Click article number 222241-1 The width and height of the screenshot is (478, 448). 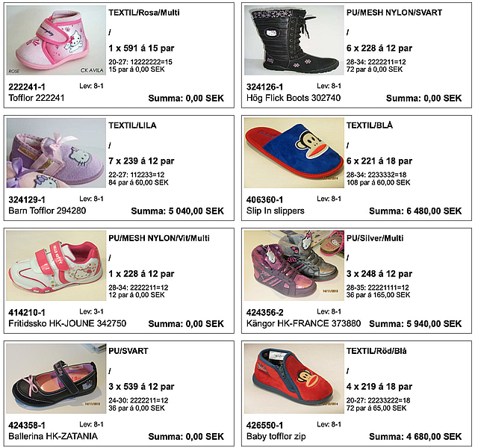coord(27,87)
